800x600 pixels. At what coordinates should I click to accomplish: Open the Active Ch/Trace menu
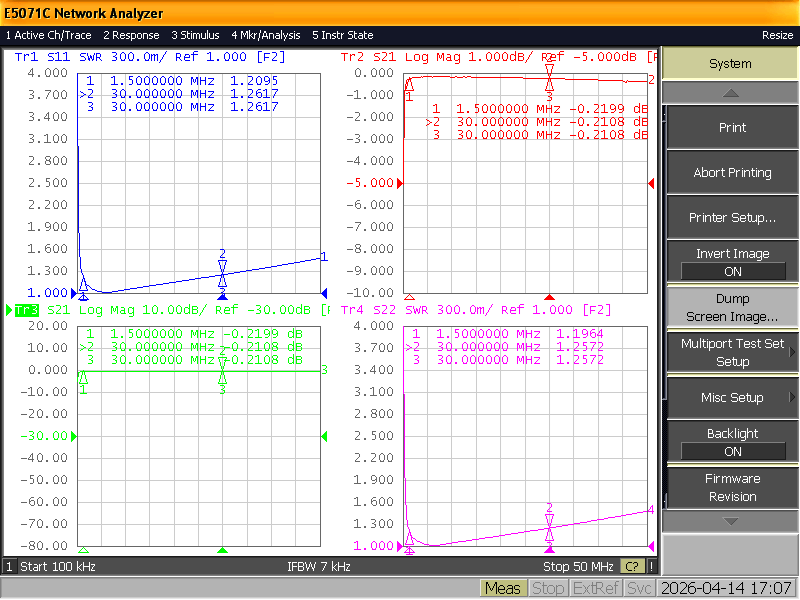[x=48, y=35]
